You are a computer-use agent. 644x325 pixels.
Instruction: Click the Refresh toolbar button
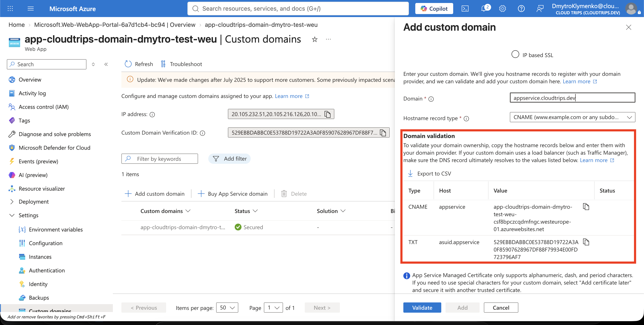(139, 64)
